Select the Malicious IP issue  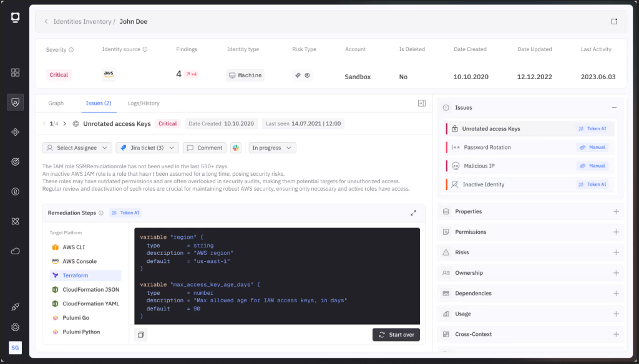pyautogui.click(x=479, y=166)
